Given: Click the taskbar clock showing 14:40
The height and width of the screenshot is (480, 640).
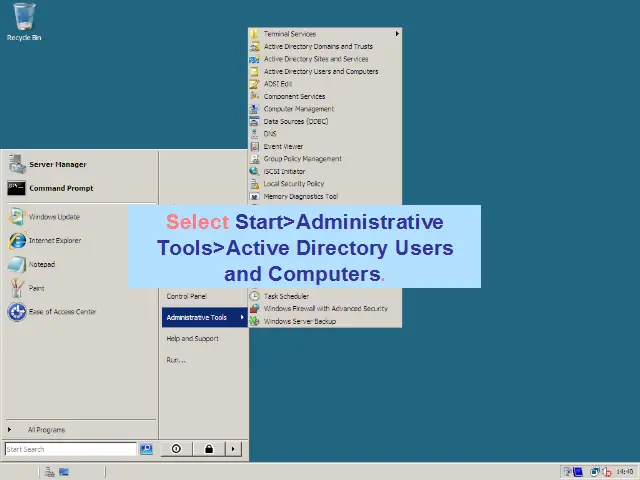Looking at the screenshot, I should pos(624,472).
